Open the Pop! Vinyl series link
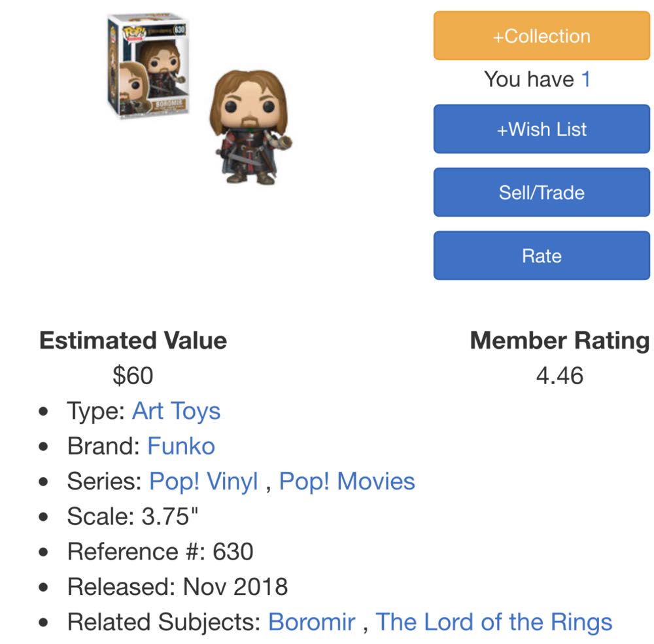 204,480
